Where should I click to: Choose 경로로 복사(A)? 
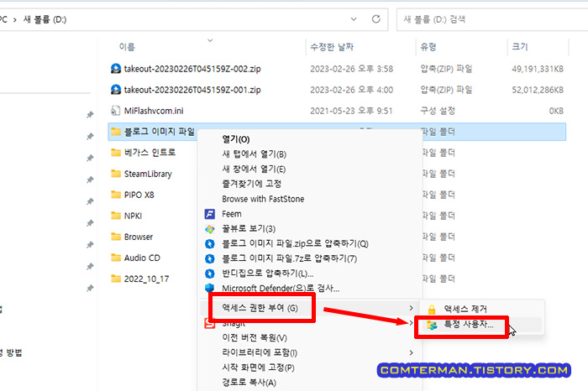coord(249,383)
